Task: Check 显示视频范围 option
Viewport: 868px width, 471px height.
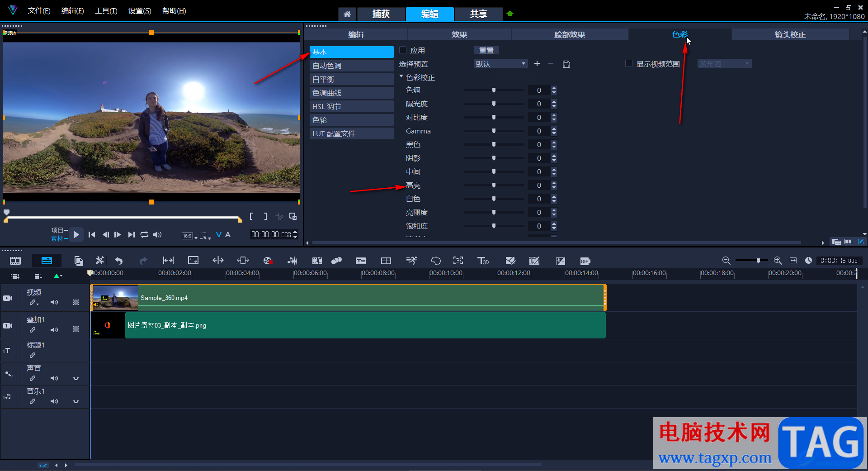Action: (628, 64)
